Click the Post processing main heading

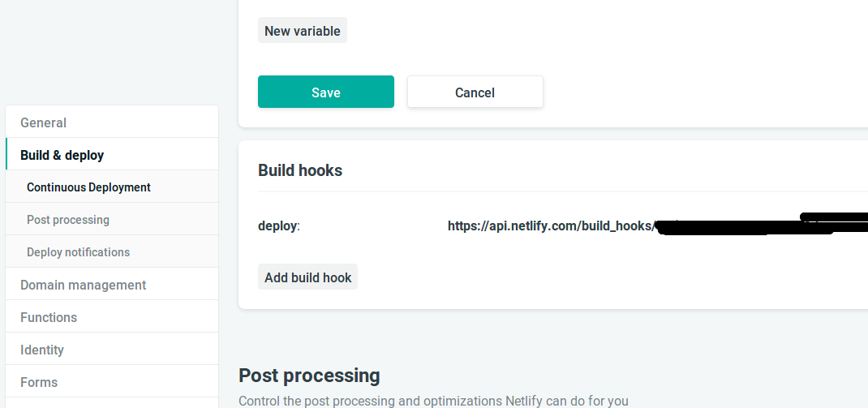309,376
